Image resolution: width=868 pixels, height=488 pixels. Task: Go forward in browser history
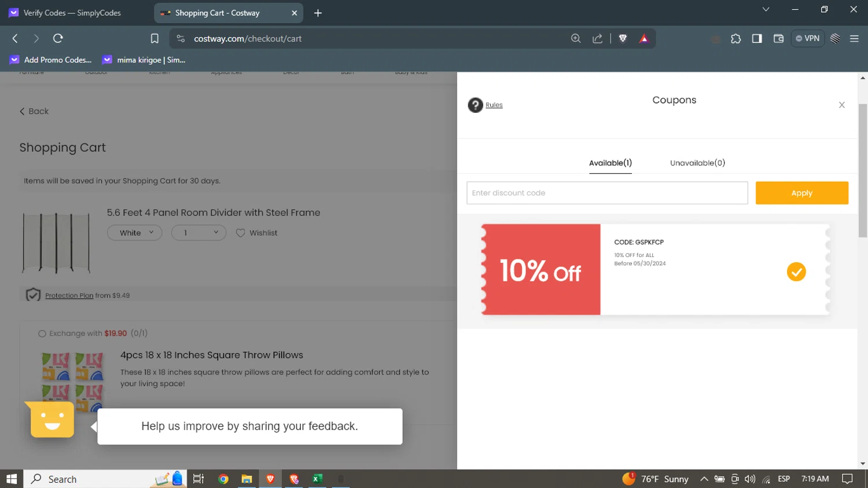[36, 38]
